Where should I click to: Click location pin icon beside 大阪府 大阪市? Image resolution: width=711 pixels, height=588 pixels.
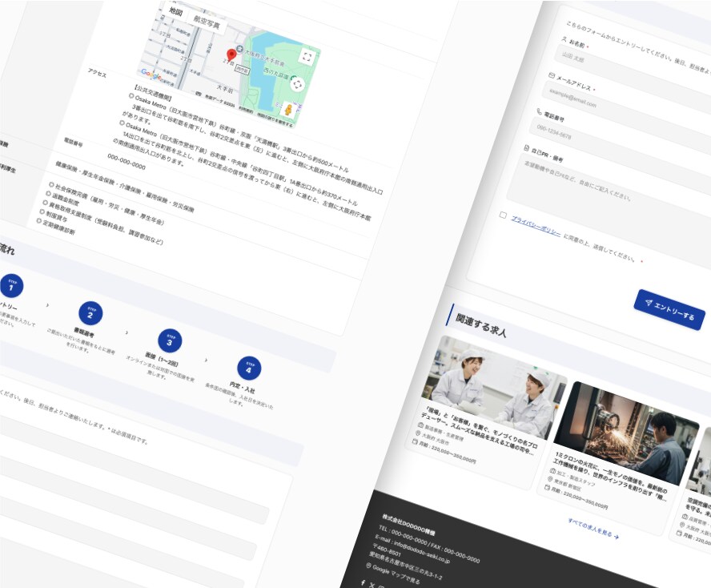tap(418, 433)
